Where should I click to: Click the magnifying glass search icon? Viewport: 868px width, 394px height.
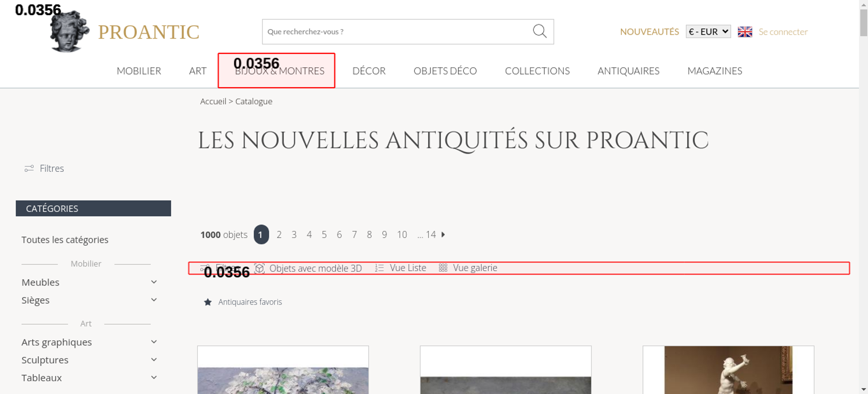click(x=539, y=31)
